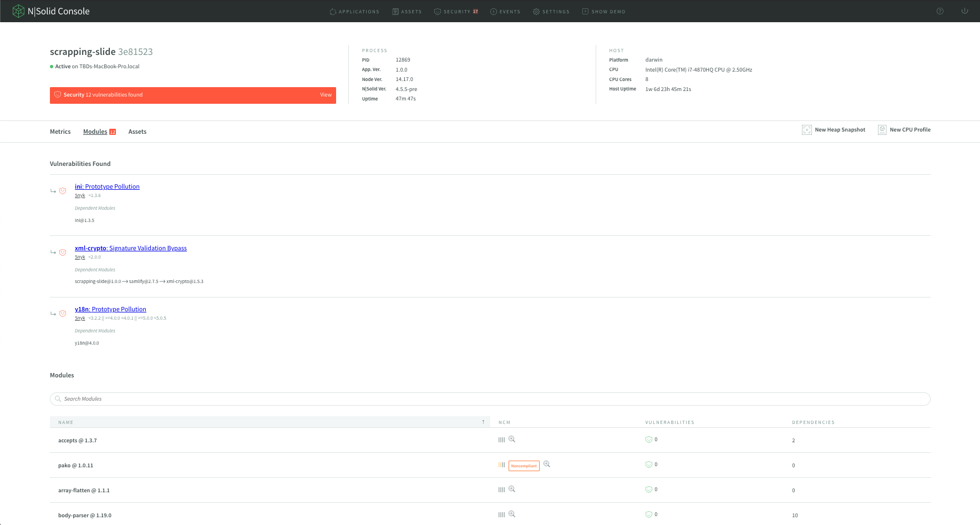Sort modules by Name column

(x=270, y=422)
